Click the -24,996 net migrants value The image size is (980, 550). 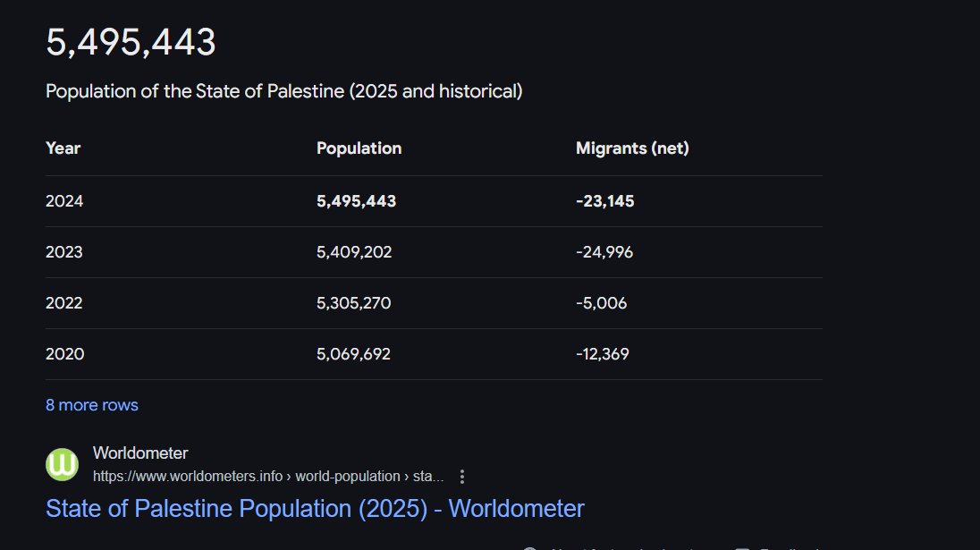pyautogui.click(x=604, y=252)
